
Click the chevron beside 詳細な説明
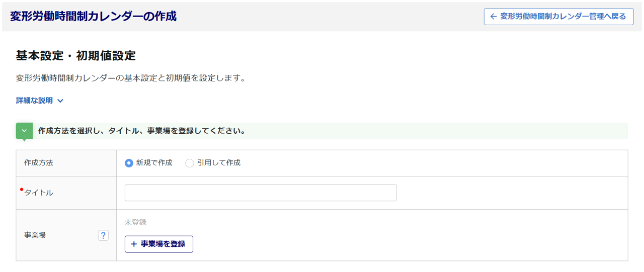(60, 101)
